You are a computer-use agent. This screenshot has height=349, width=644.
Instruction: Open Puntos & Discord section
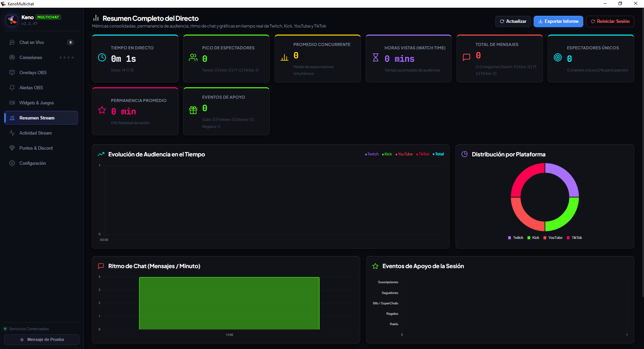41,148
